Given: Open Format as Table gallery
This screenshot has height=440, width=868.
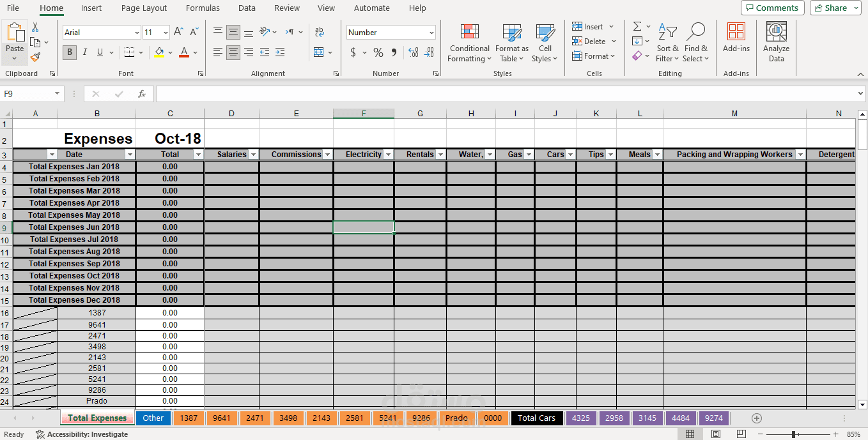Looking at the screenshot, I should [511, 43].
